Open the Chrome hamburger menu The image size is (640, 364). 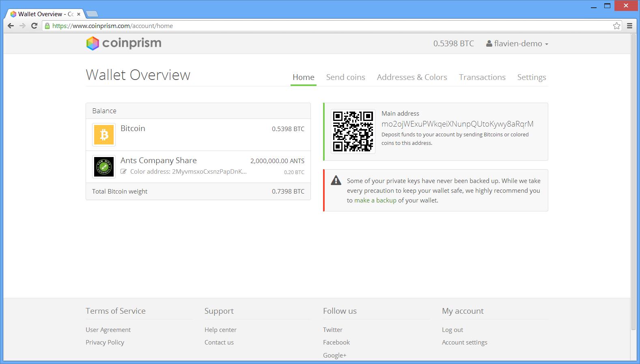coord(629,26)
